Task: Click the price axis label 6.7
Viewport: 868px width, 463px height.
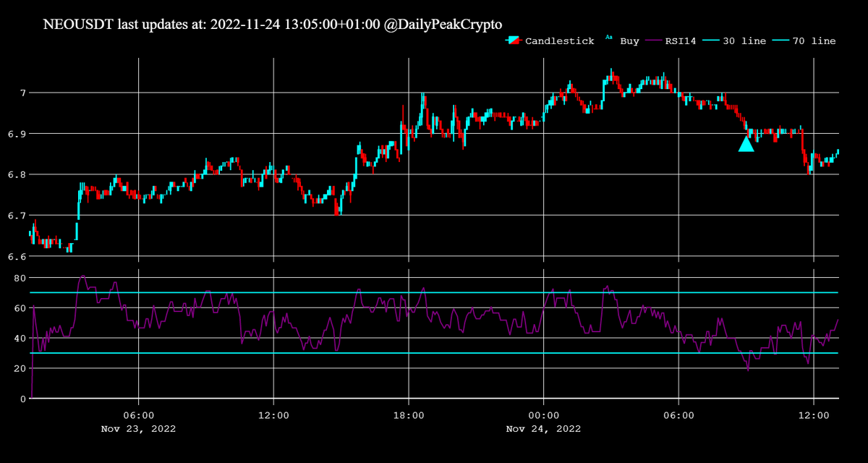Action: (18, 216)
